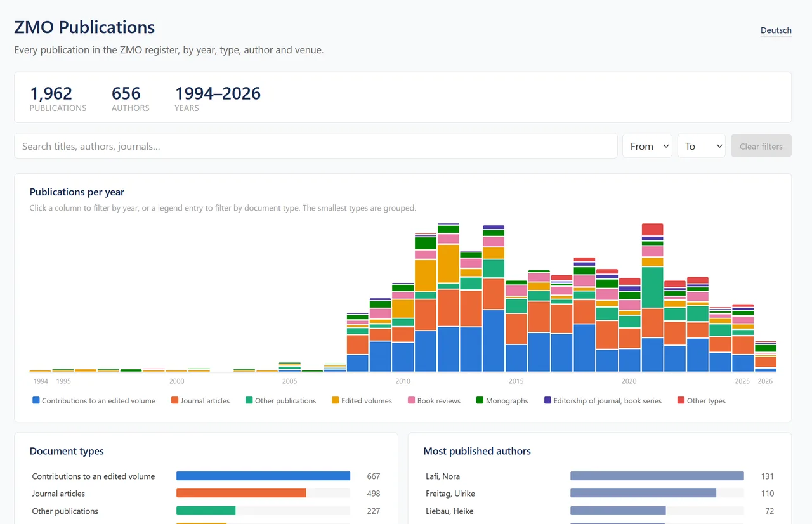
Task: Click the Journal articles document type row
Action: pyautogui.click(x=206, y=494)
